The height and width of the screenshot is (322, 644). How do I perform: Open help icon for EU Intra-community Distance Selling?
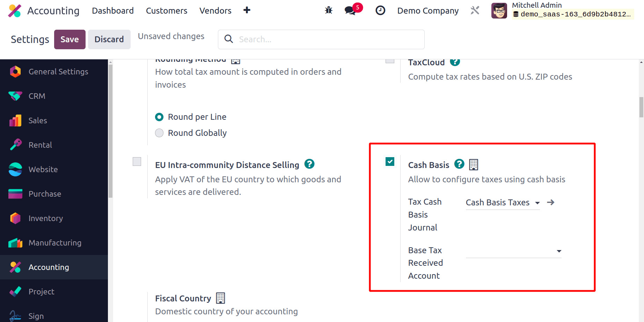pos(309,164)
